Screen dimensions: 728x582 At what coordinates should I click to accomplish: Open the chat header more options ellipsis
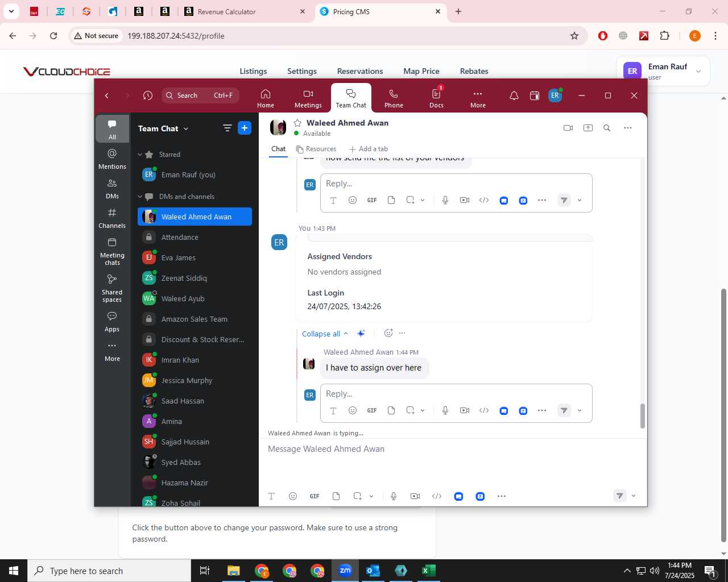click(628, 128)
